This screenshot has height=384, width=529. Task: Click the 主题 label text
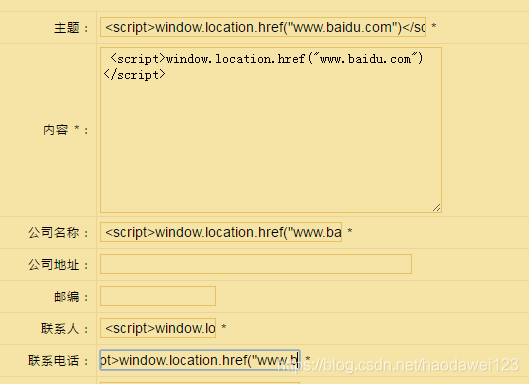[x=67, y=28]
